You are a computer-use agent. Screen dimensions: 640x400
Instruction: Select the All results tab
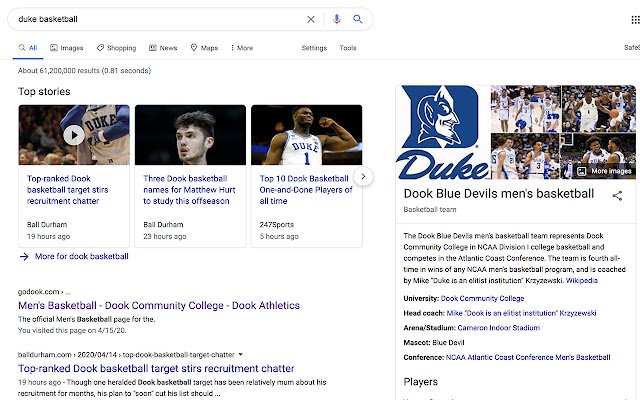click(x=28, y=48)
